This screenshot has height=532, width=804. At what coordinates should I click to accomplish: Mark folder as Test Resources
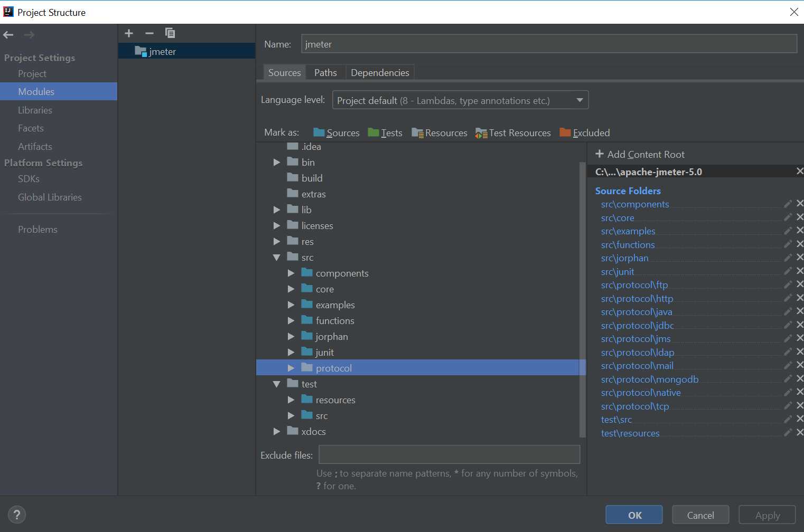tap(513, 133)
